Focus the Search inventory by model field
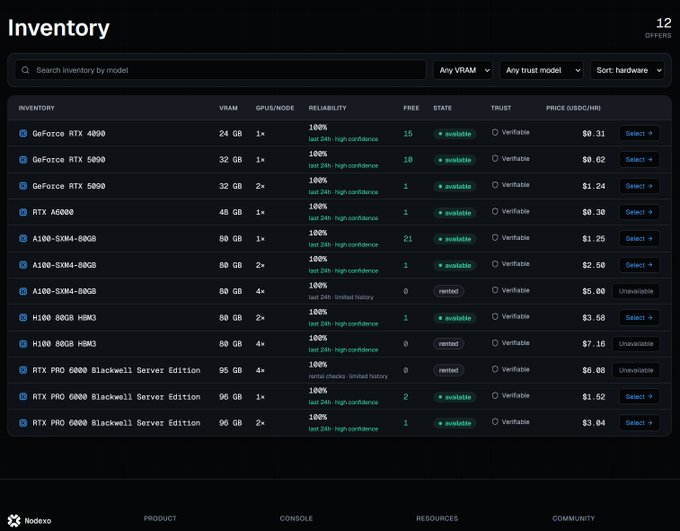Viewport: 680px width, 531px height. point(220,70)
